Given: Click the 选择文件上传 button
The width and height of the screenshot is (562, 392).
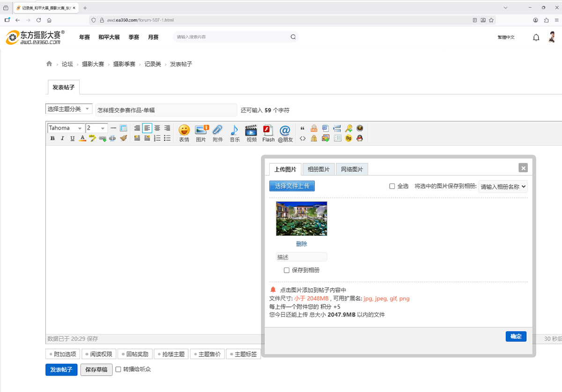Looking at the screenshot, I should [x=292, y=186].
